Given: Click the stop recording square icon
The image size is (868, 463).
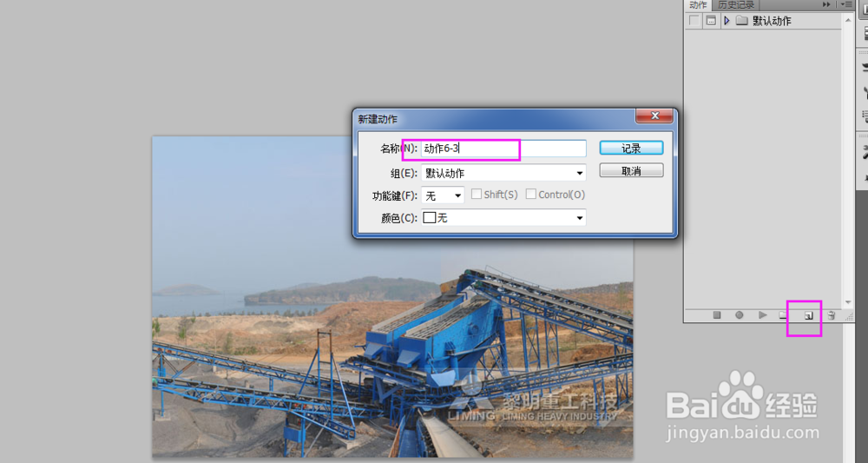Looking at the screenshot, I should coord(717,315).
